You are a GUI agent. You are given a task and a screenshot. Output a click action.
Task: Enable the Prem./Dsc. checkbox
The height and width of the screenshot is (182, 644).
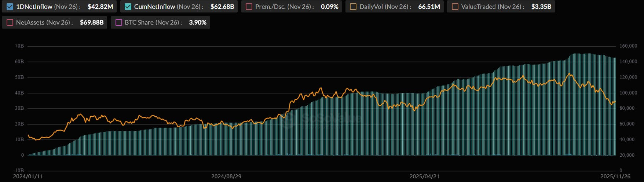click(249, 7)
